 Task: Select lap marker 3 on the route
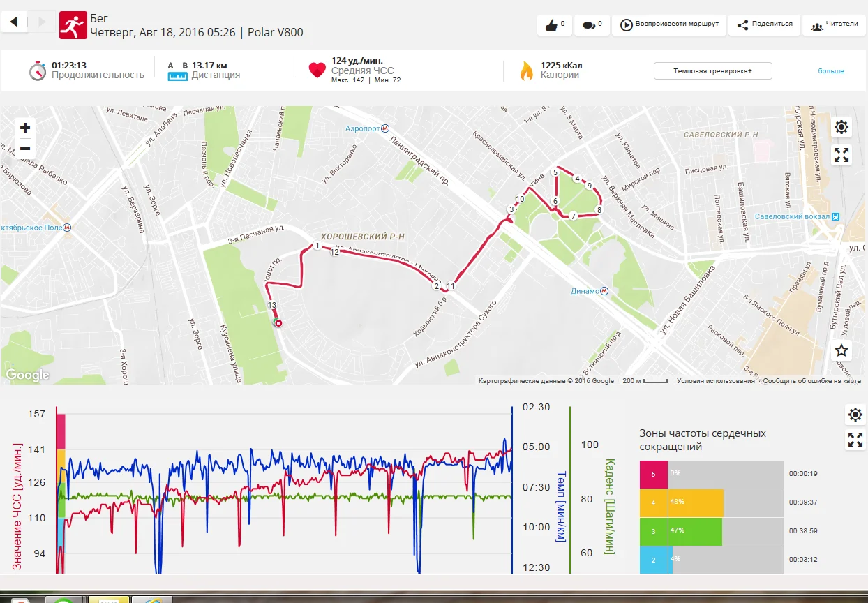(511, 209)
